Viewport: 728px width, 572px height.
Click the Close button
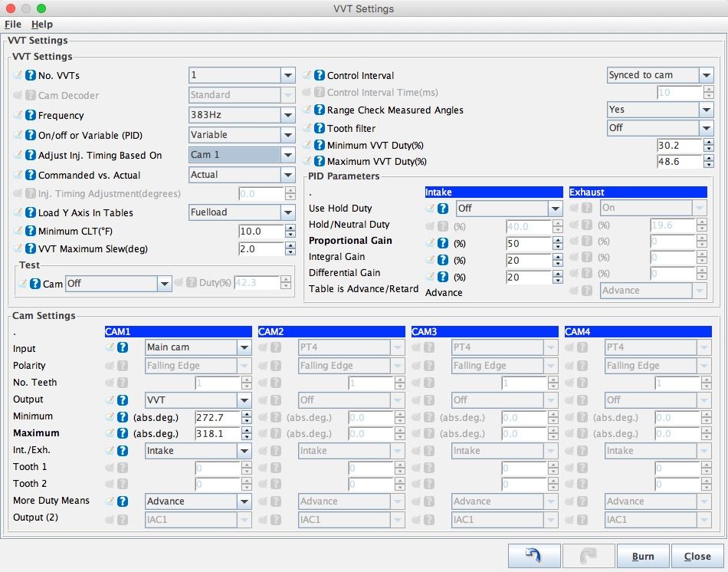697,556
